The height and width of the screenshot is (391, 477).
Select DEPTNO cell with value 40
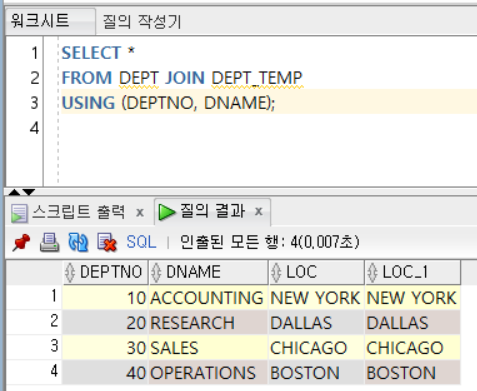105,373
